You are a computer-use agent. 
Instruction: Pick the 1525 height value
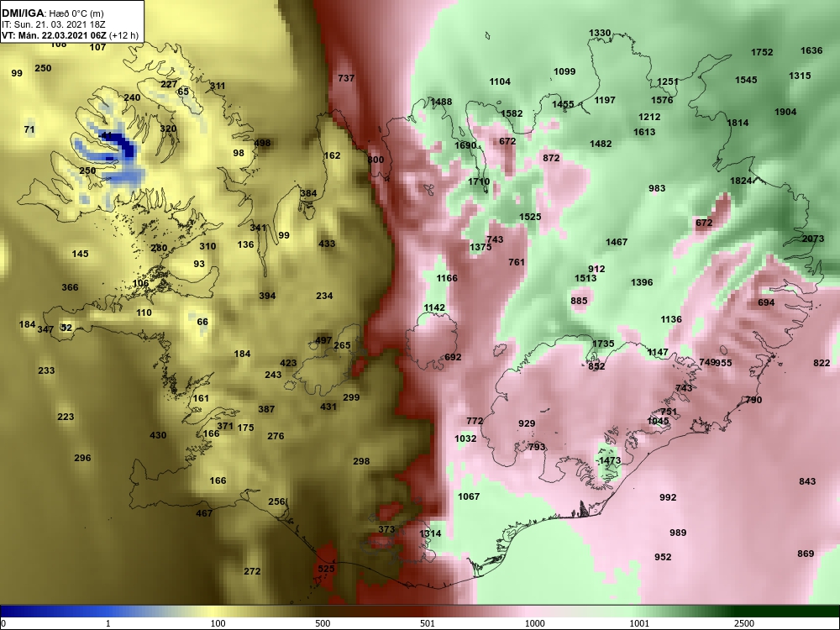pyautogui.click(x=530, y=217)
